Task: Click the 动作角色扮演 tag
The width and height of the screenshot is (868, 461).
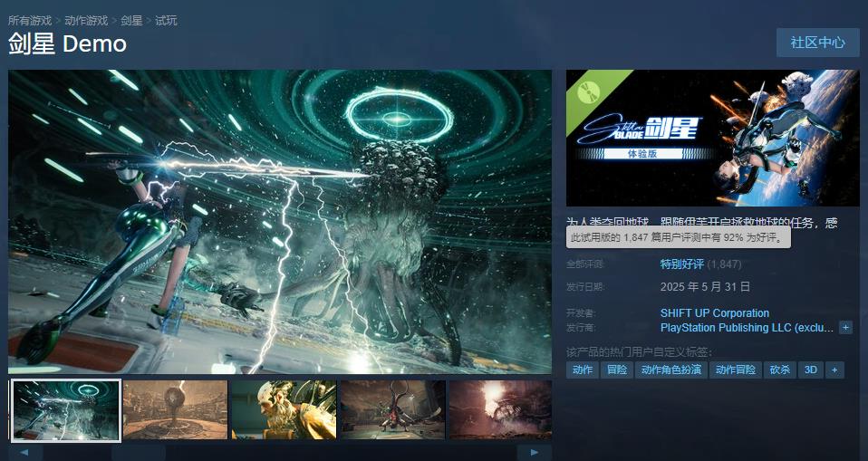Action: tap(670, 370)
